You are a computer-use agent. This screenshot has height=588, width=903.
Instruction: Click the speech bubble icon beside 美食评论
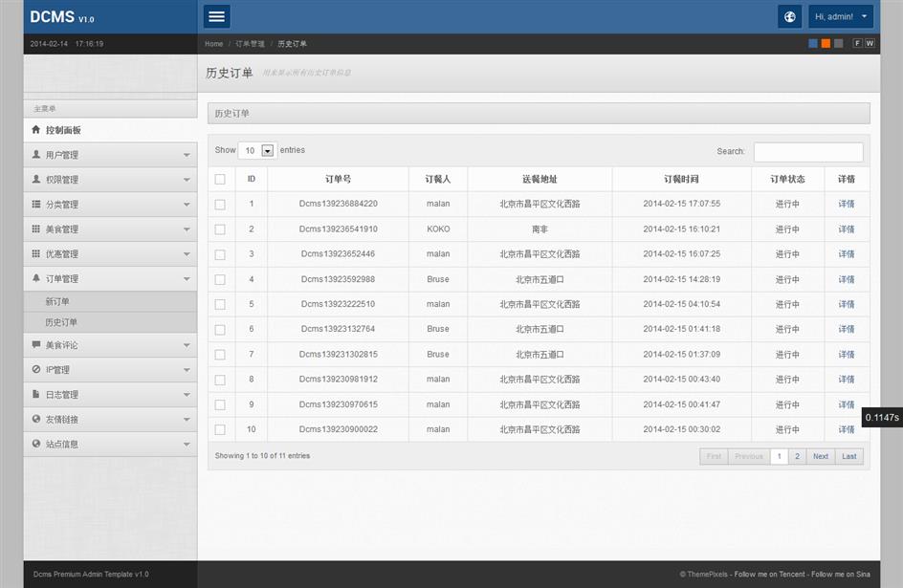[x=36, y=344]
